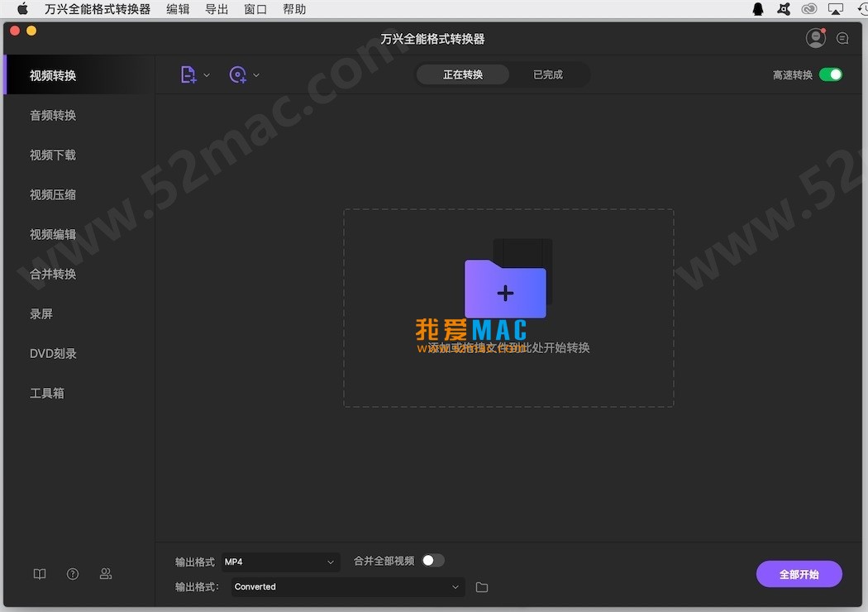
Task: Open the Converted output location dropdown
Action: (348, 587)
